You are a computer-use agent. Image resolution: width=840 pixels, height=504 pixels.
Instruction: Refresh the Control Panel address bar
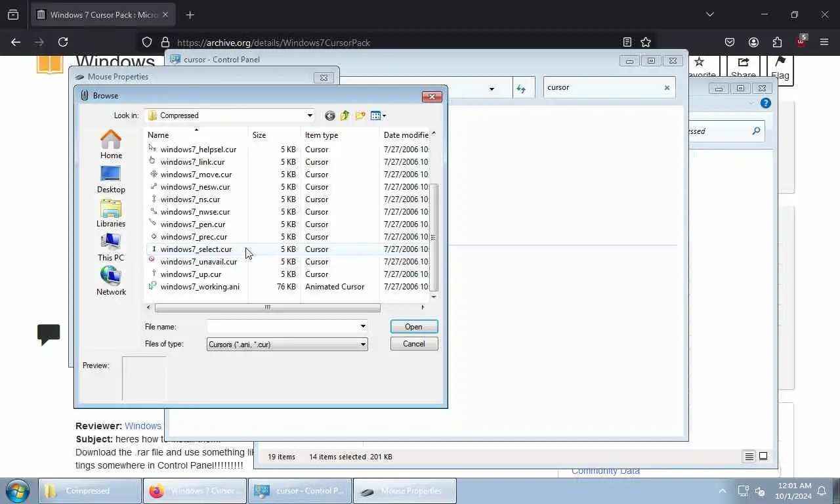pos(521,88)
